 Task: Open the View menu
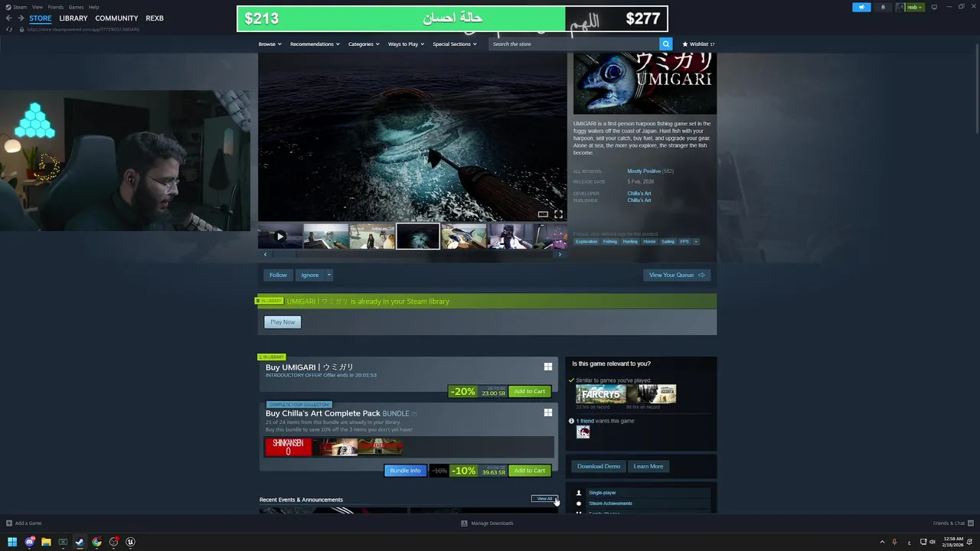pyautogui.click(x=37, y=7)
